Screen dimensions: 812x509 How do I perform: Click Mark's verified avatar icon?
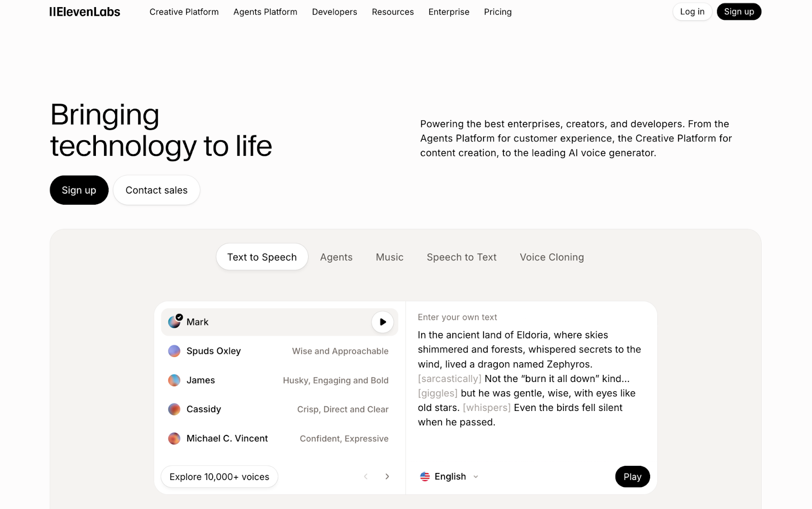(175, 322)
